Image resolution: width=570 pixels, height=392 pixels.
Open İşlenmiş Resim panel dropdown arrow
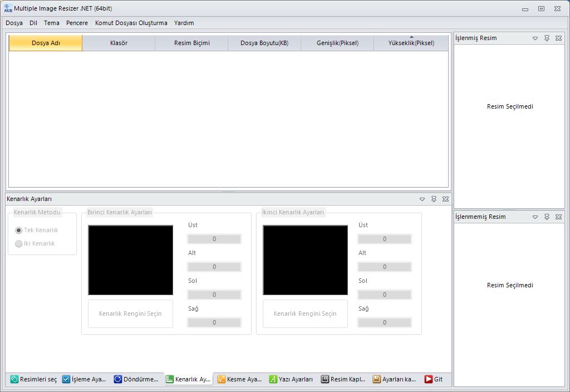(x=535, y=38)
